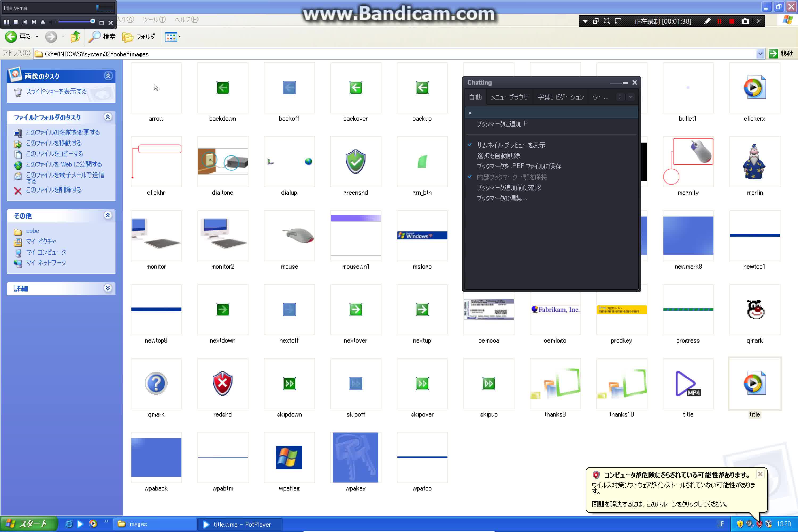Select the merlin wizard thumbnail
The width and height of the screenshot is (798, 532).
point(754,162)
